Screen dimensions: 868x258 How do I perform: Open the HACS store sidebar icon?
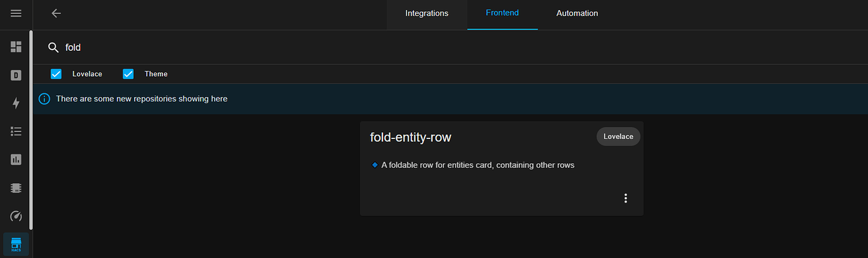tap(16, 244)
